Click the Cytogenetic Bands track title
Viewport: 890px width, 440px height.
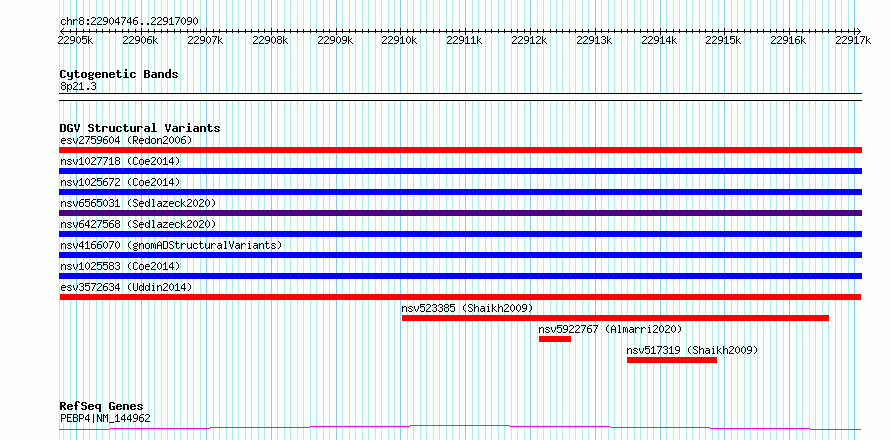click(x=119, y=74)
